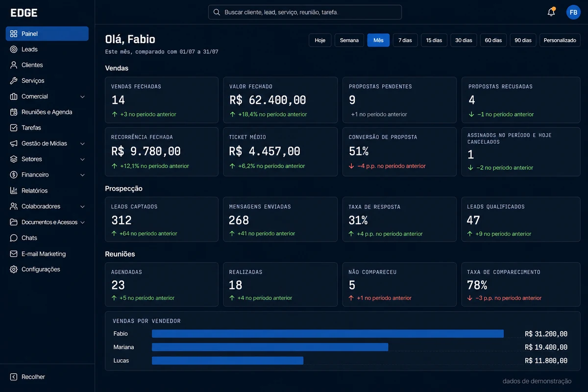Select the search magnifier icon

(x=217, y=12)
